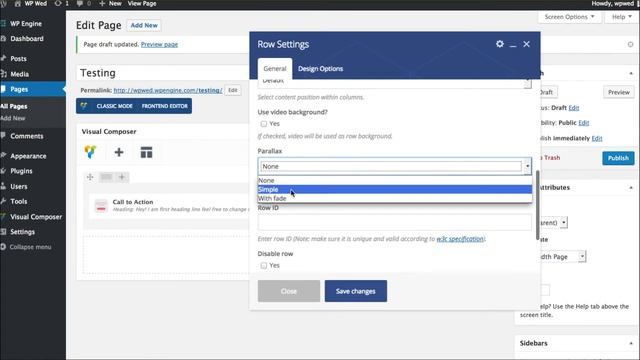Click the Row ID input field
Image resolution: width=640 pixels, height=360 pixels.
[x=395, y=223]
